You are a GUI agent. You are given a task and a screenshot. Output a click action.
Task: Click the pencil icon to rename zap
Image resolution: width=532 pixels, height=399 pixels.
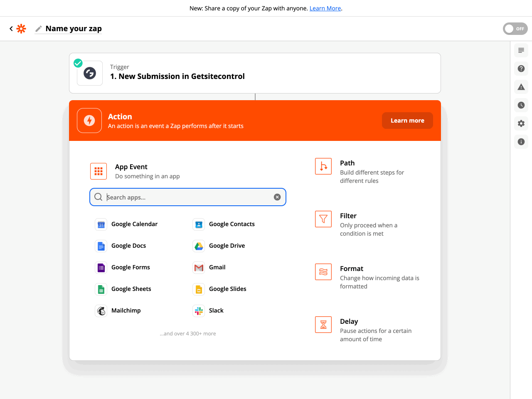(39, 29)
